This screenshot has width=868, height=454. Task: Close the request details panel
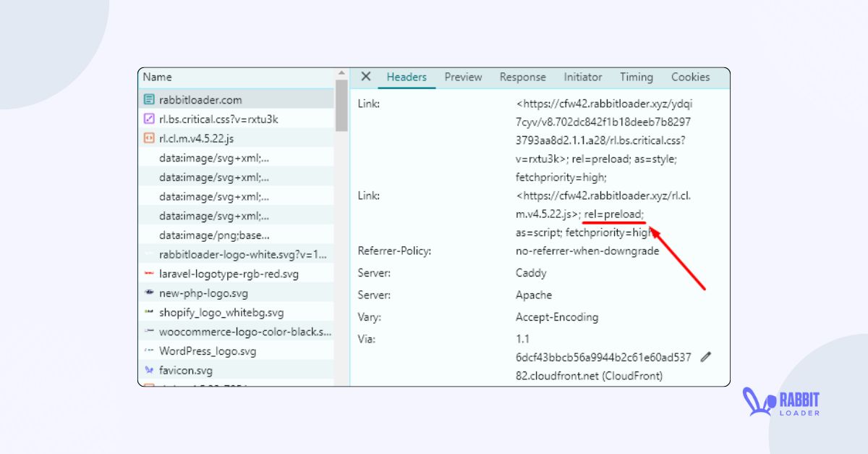pos(366,77)
